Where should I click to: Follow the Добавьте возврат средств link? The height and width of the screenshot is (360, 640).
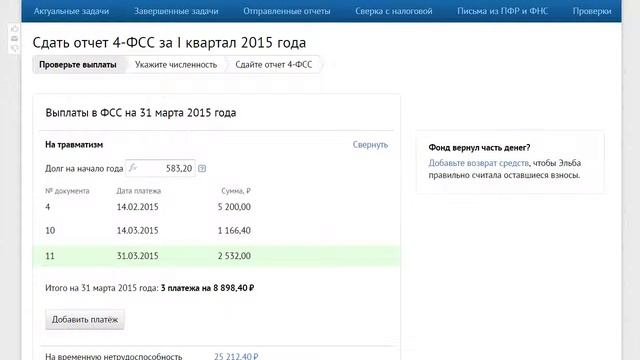tap(478, 163)
